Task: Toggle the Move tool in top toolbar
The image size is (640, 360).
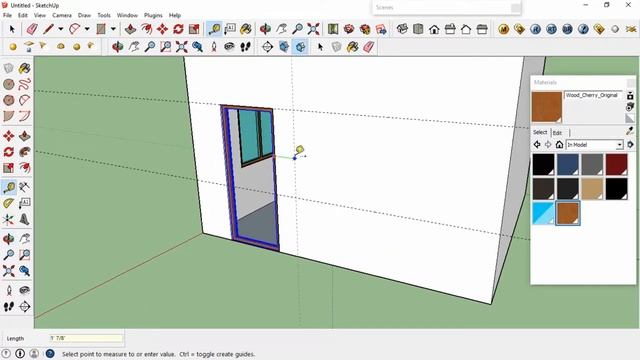Action: pyautogui.click(x=162, y=29)
